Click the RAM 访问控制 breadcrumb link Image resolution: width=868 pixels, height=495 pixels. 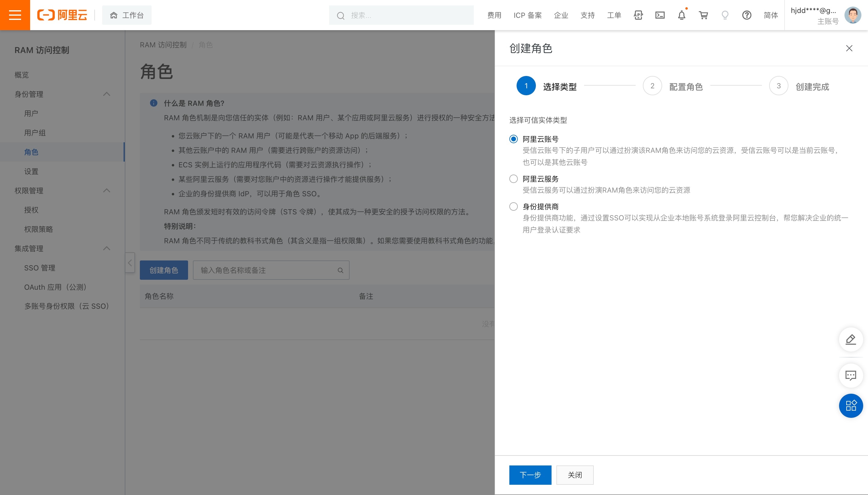pyautogui.click(x=163, y=45)
